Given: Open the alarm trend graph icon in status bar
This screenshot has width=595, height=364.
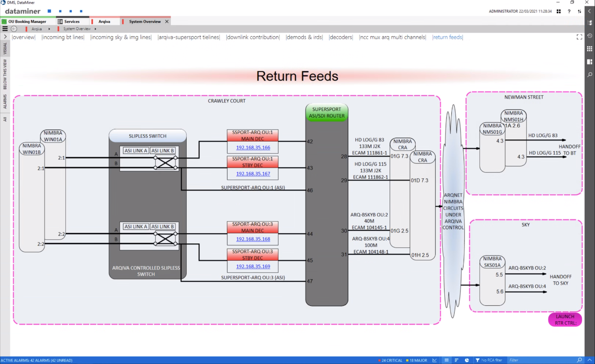Looking at the screenshot, I should point(435,360).
